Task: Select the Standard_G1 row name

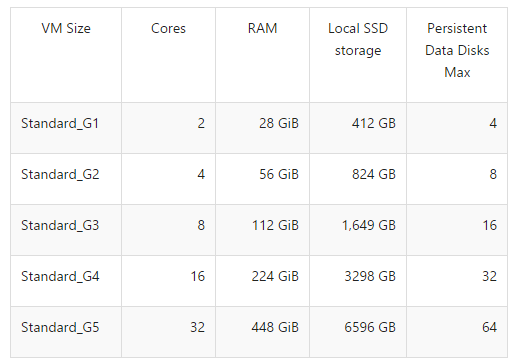Action: (60, 124)
